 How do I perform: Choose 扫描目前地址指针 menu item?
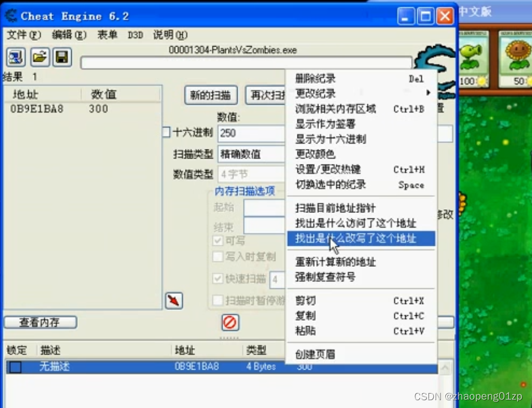tap(361, 208)
